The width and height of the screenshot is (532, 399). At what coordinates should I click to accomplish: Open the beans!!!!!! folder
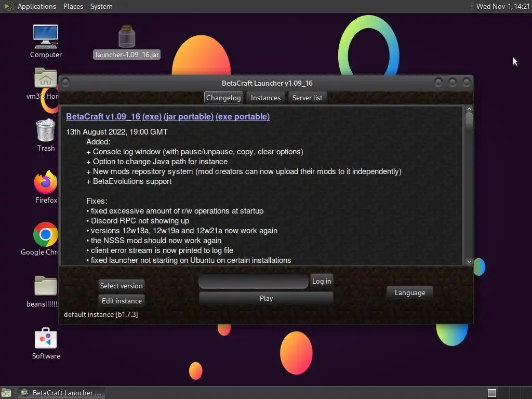[x=45, y=291]
